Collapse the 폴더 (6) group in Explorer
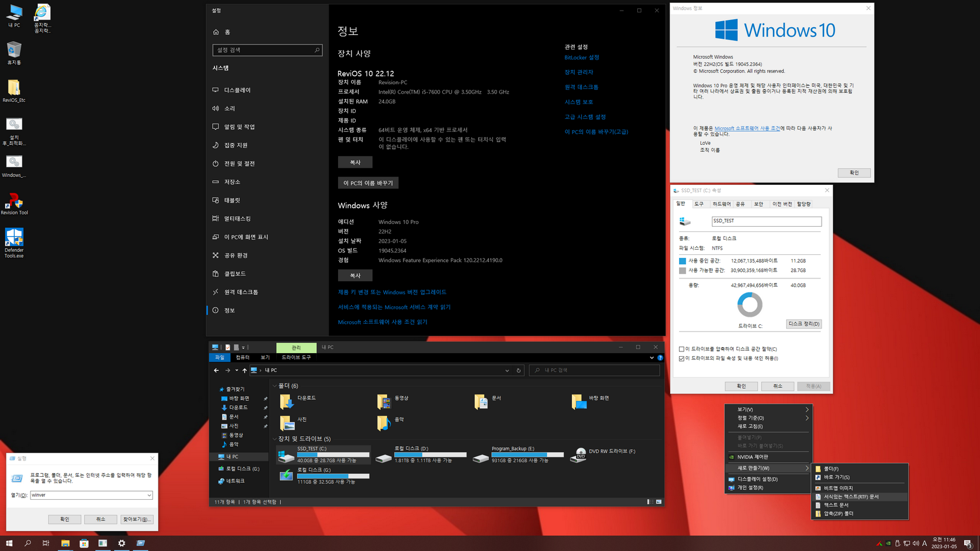Viewport: 980px width, 551px height. (274, 386)
